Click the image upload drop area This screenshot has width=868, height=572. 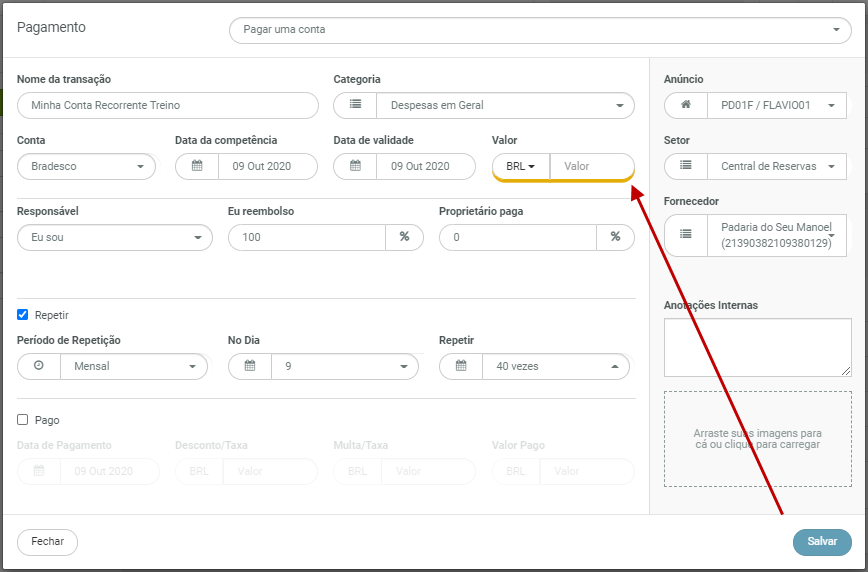click(x=757, y=438)
